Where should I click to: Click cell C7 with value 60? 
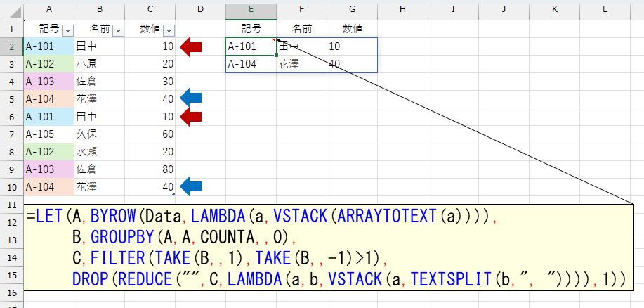point(150,134)
